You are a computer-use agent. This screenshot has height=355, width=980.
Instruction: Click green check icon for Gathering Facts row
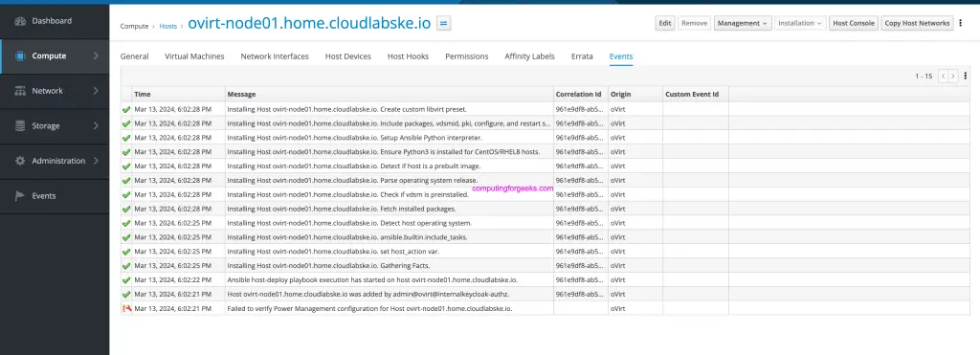click(127, 266)
